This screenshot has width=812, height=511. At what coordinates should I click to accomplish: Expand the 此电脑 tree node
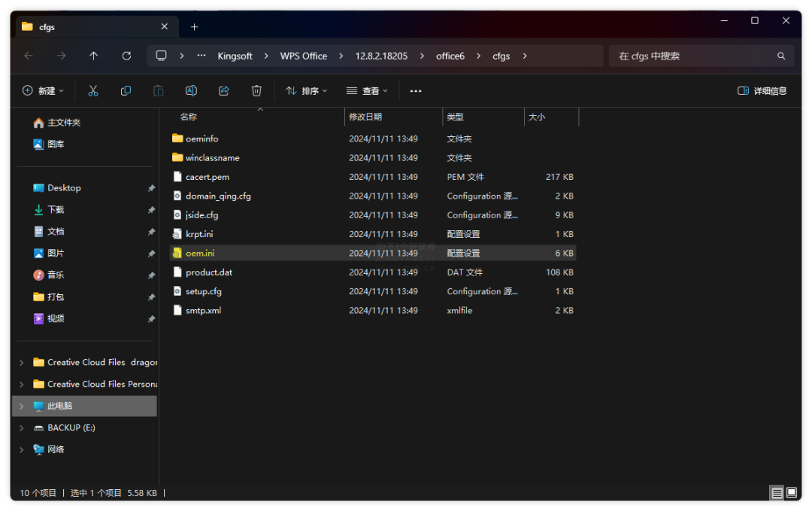[21, 406]
